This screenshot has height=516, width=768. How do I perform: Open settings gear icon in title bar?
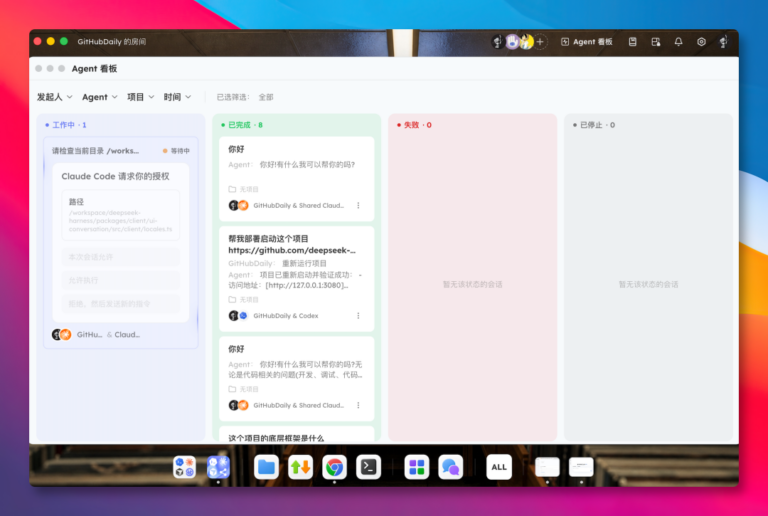point(701,42)
